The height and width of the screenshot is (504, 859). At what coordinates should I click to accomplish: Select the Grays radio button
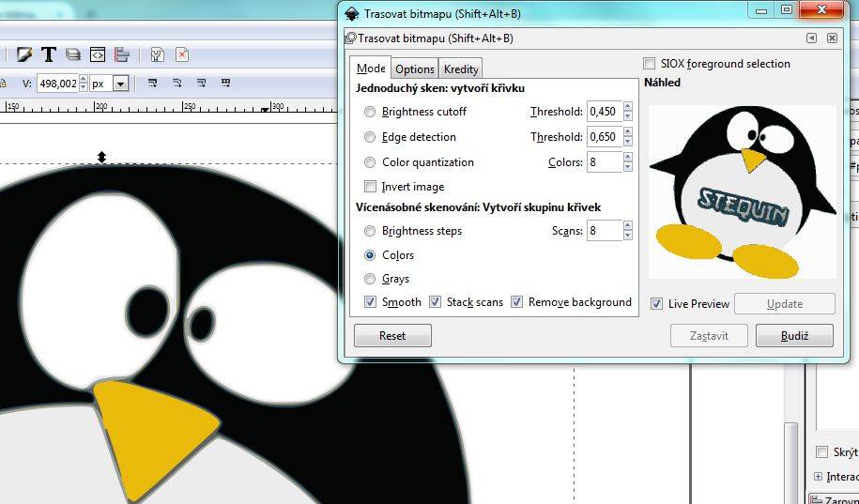click(x=370, y=279)
